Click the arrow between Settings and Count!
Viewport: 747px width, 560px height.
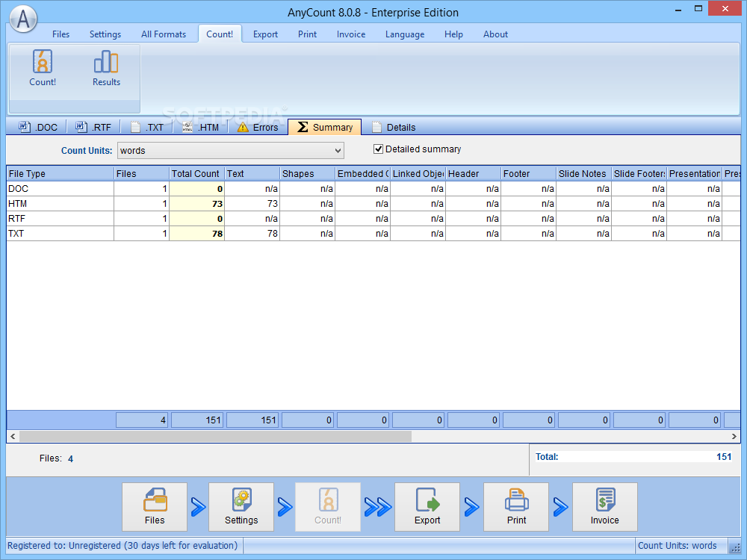point(285,507)
